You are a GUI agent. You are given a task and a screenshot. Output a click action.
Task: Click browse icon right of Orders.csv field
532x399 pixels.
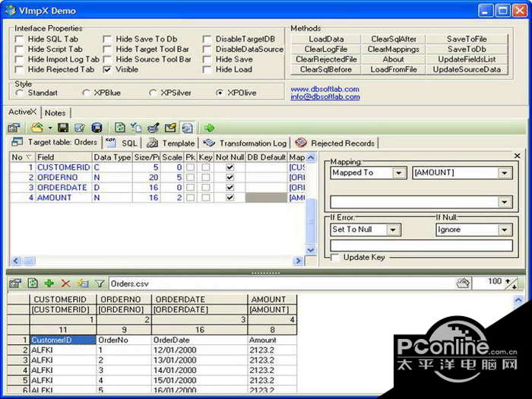point(463,283)
